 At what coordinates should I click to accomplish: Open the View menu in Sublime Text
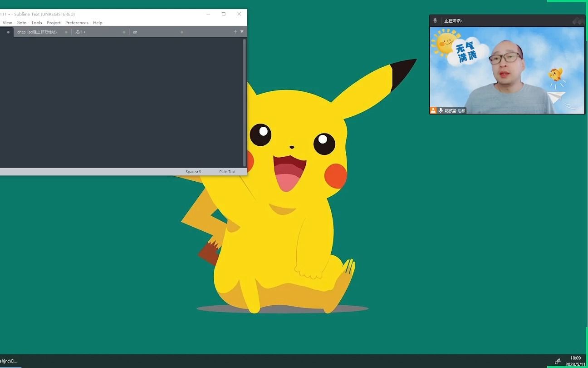click(7, 23)
